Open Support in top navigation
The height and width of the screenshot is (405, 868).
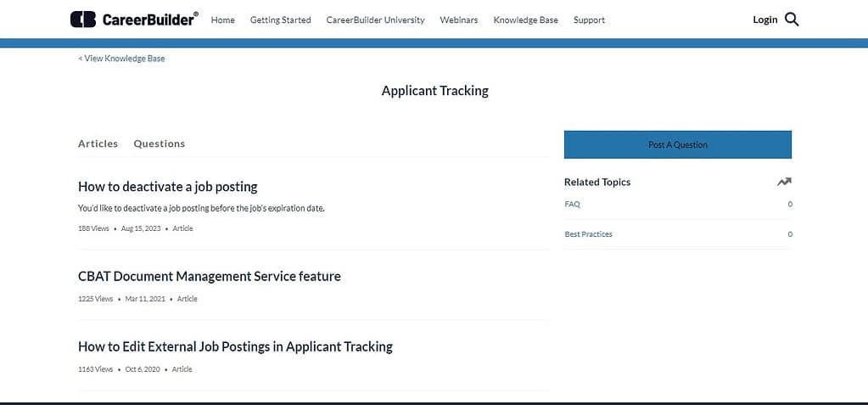coord(589,20)
